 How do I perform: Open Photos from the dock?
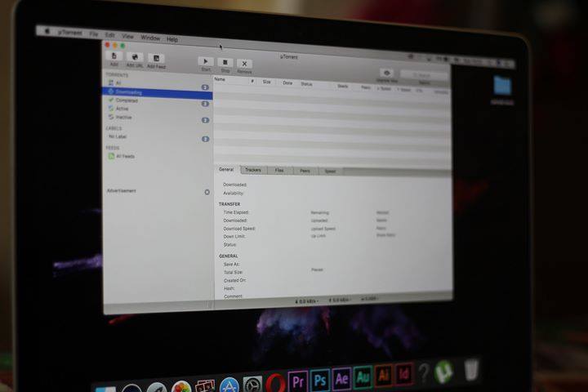[181, 387]
